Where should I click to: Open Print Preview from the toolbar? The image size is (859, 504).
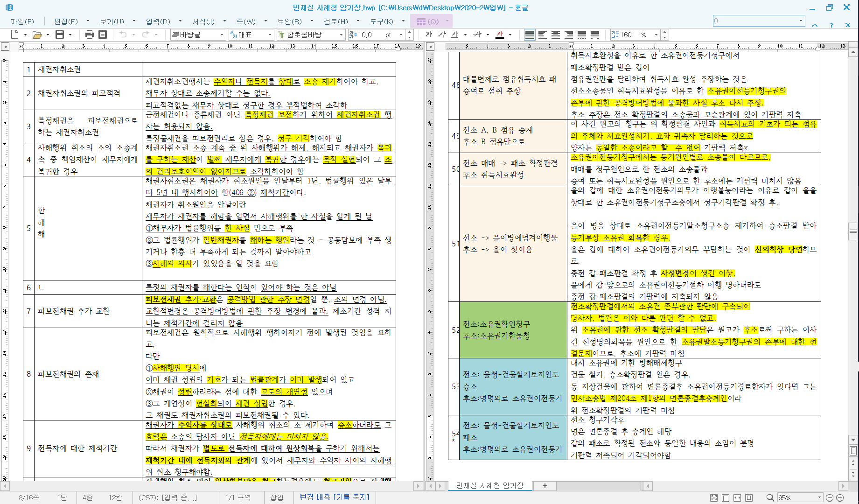coord(103,35)
